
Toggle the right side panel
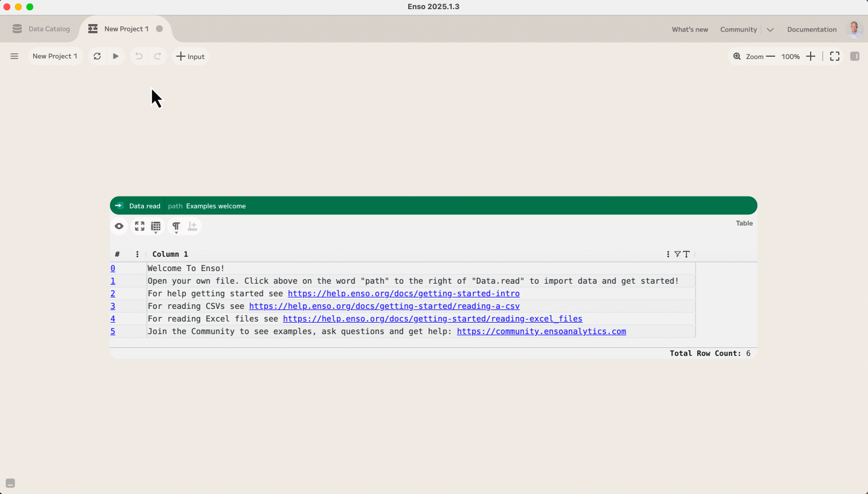[855, 56]
